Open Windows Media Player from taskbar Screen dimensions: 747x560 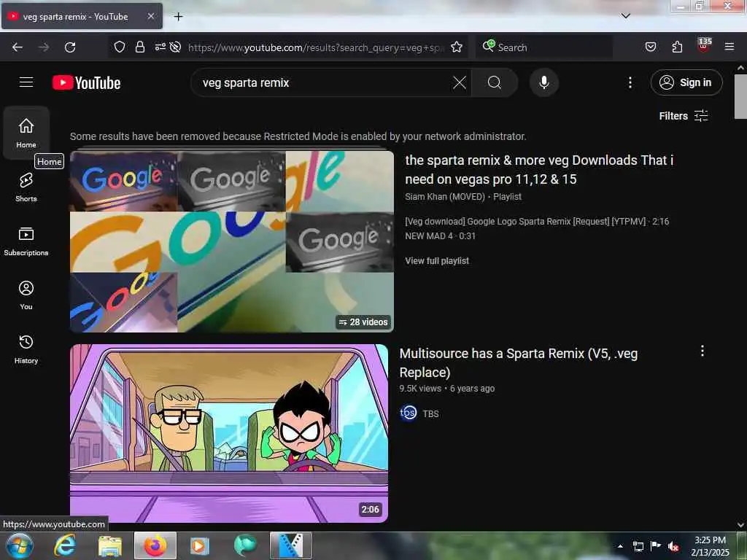click(200, 545)
